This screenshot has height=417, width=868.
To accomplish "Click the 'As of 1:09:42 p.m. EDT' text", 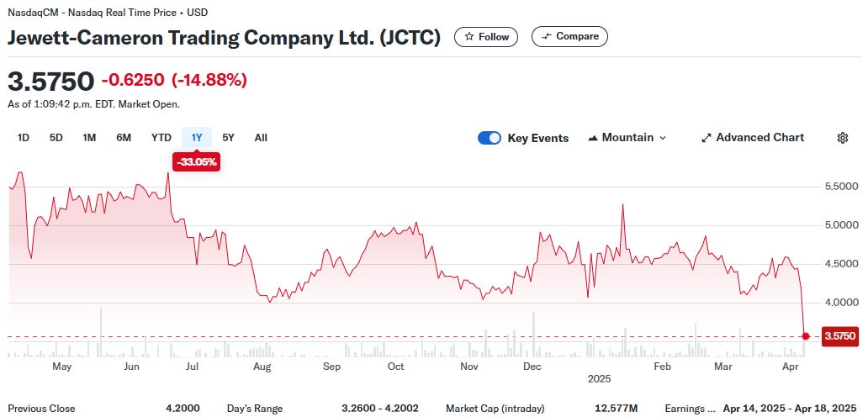I will (x=93, y=104).
